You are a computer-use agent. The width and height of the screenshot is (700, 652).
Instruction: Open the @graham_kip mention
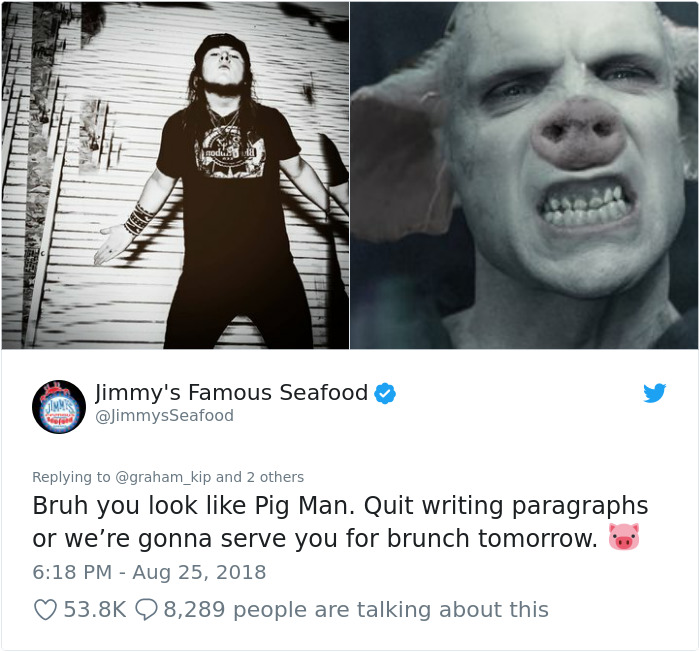pyautogui.click(x=163, y=477)
